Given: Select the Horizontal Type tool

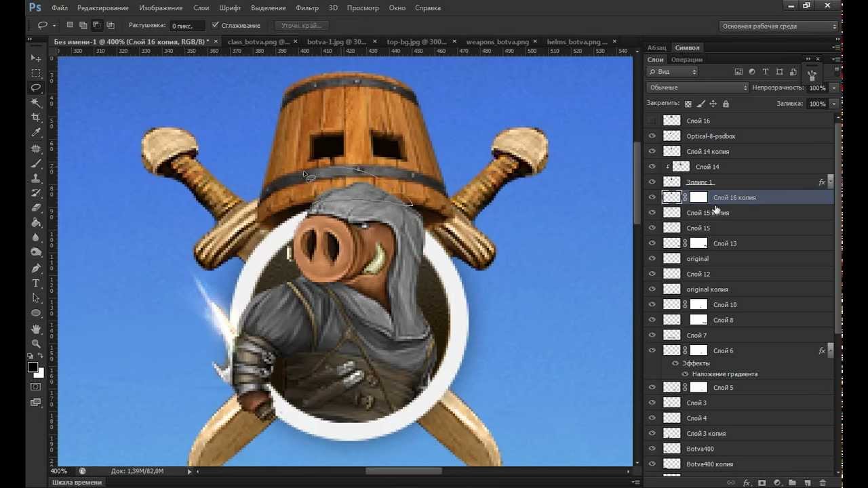Looking at the screenshot, I should coord(36,283).
